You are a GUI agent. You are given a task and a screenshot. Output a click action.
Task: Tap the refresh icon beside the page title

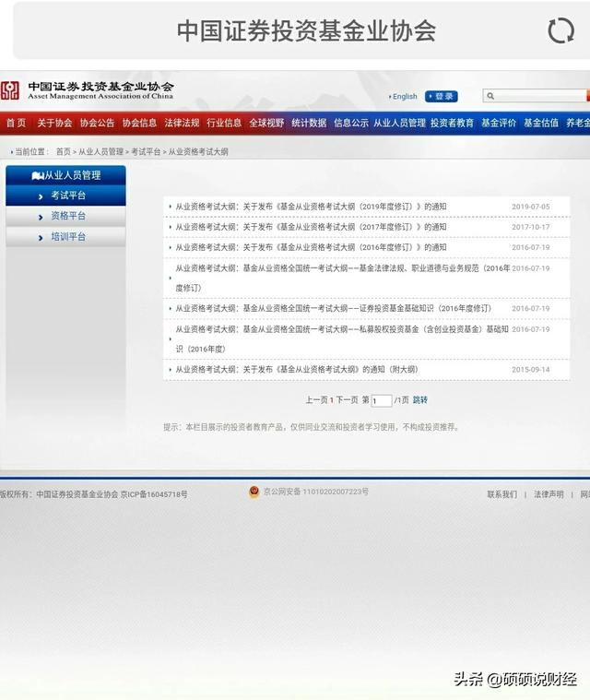coord(560,30)
